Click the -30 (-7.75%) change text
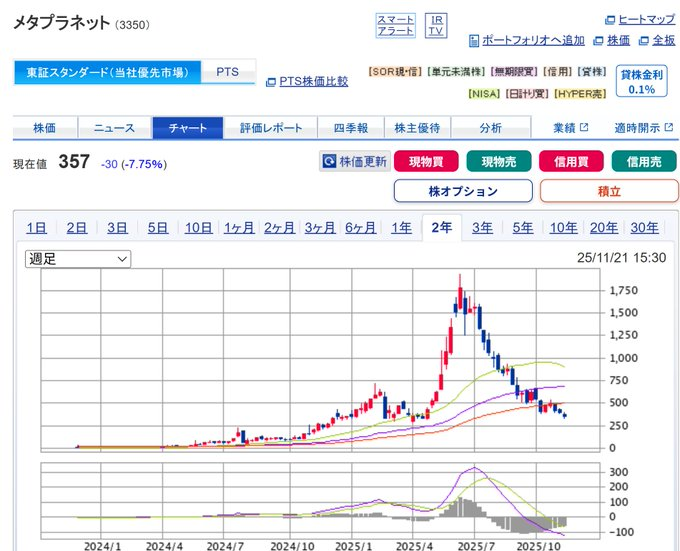The height and width of the screenshot is (551, 680). click(x=134, y=164)
